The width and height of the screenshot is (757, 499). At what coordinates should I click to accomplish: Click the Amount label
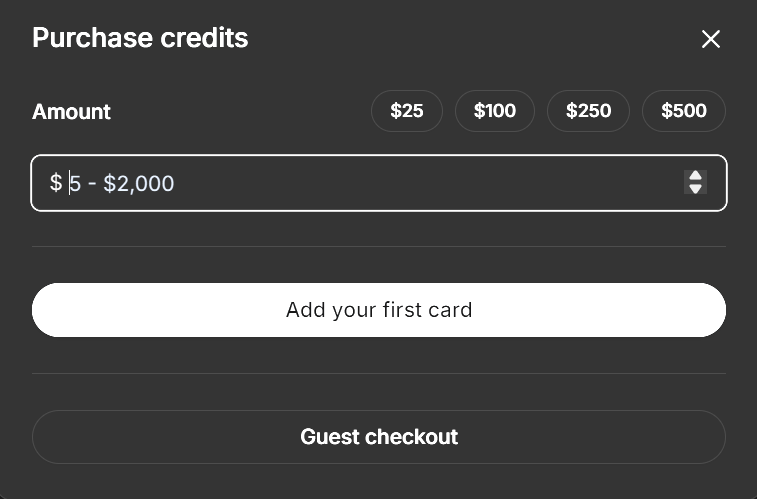pyautogui.click(x=71, y=112)
